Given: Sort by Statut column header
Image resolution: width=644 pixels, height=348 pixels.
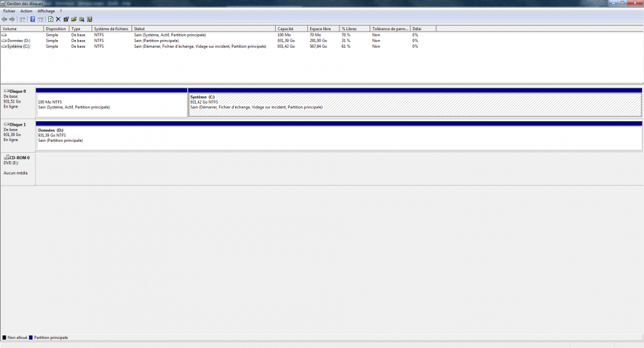Looking at the screenshot, I should click(x=204, y=29).
